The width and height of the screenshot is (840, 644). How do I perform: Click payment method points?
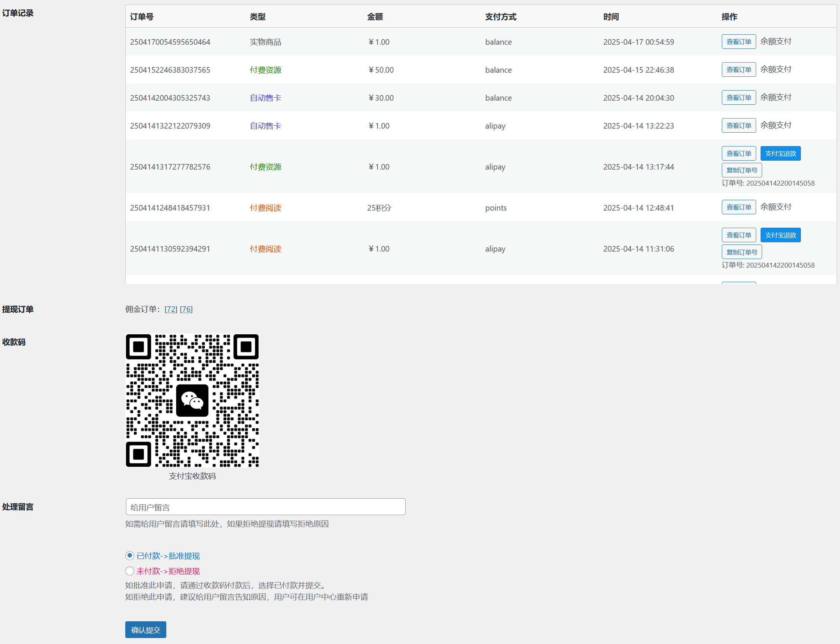(496, 208)
